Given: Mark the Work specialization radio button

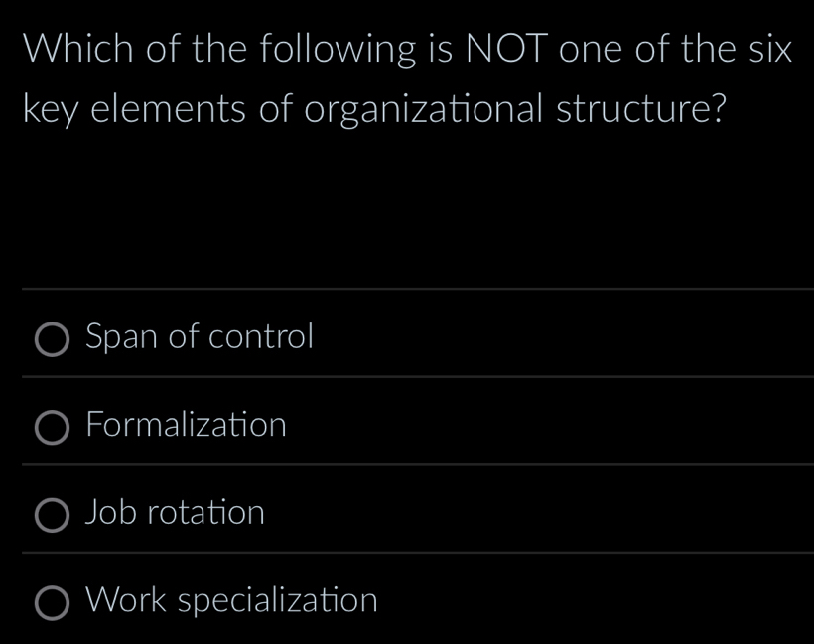Looking at the screenshot, I should coord(53,602).
